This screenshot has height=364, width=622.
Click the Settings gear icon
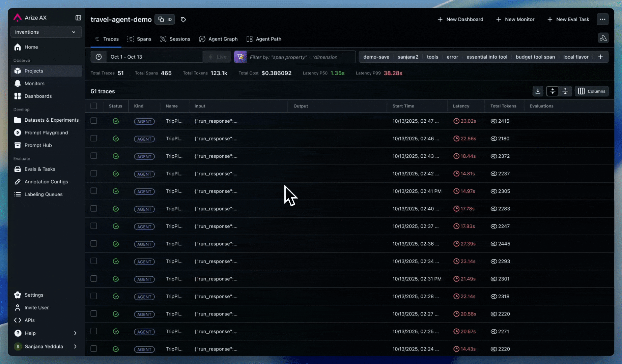(18, 295)
